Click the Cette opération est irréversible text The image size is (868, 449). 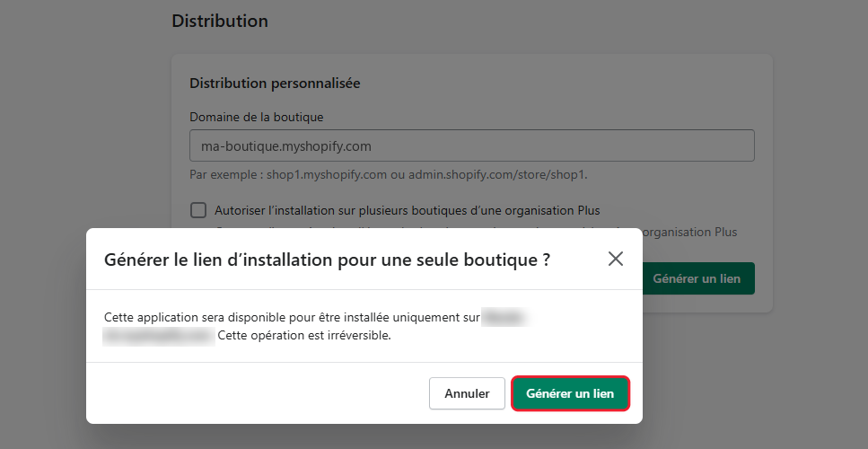pos(304,336)
